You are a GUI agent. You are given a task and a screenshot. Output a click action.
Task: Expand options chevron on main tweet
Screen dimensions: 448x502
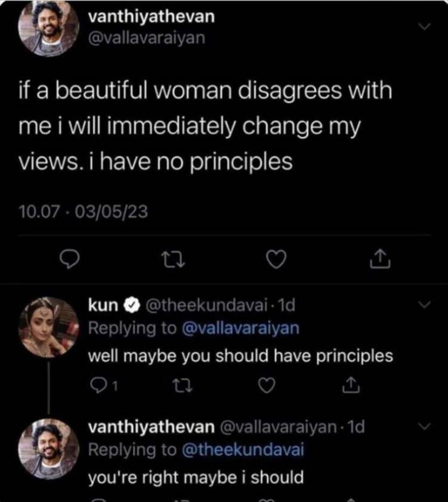(425, 26)
